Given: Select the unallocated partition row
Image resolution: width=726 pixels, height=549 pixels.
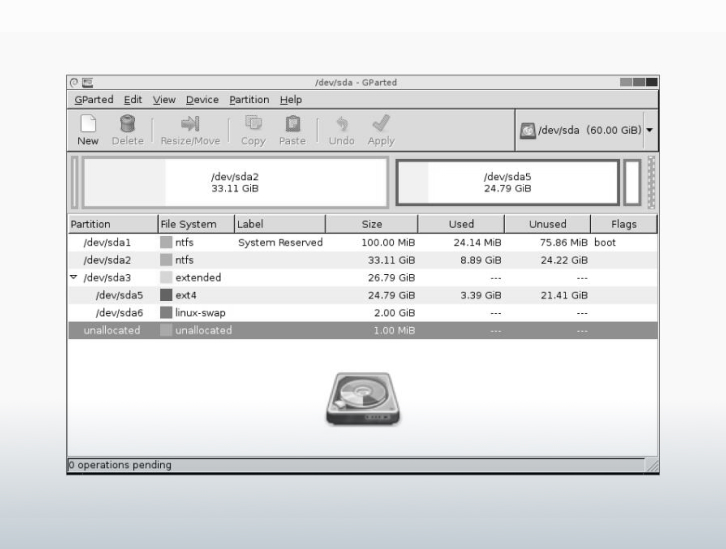Looking at the screenshot, I should [x=363, y=330].
